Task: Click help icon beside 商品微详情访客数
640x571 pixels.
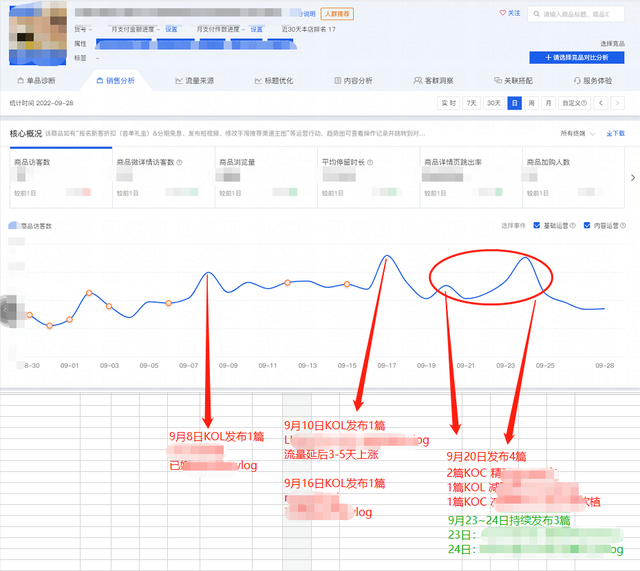Action: [x=179, y=162]
